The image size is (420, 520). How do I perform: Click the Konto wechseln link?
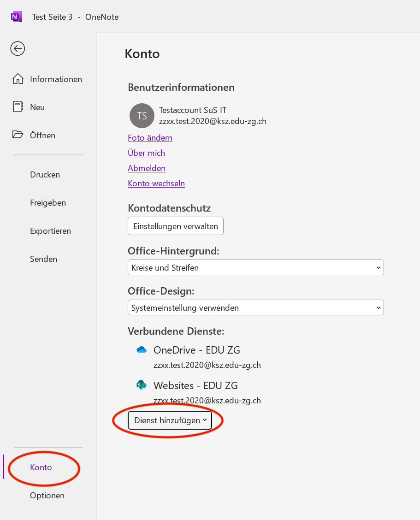(x=156, y=183)
